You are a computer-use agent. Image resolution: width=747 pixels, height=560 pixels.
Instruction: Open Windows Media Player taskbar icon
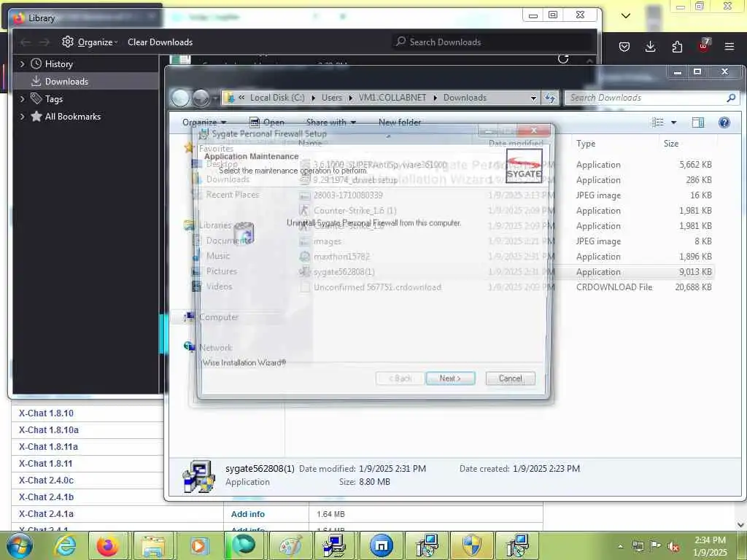click(x=198, y=545)
